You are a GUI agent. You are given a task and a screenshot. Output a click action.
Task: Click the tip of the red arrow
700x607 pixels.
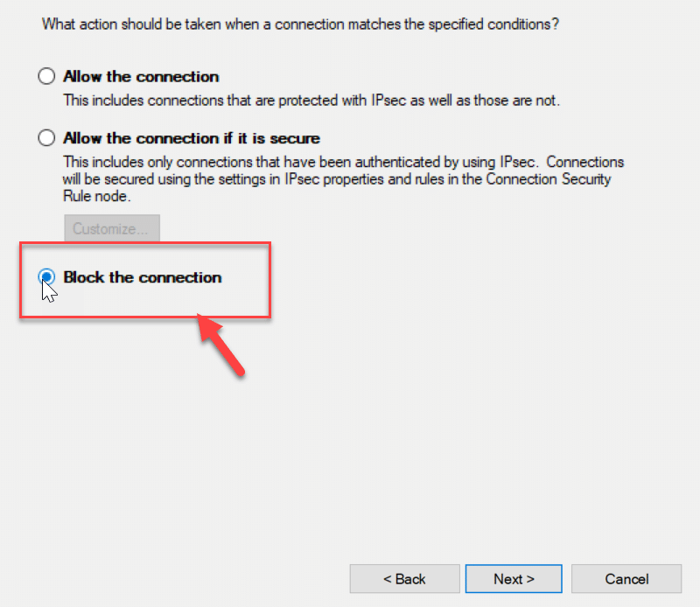coord(201,322)
